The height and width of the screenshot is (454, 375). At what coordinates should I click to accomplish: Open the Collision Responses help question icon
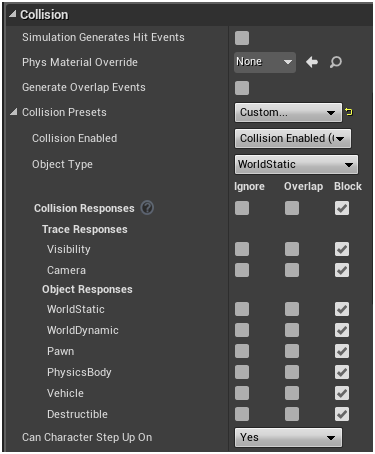tap(147, 208)
